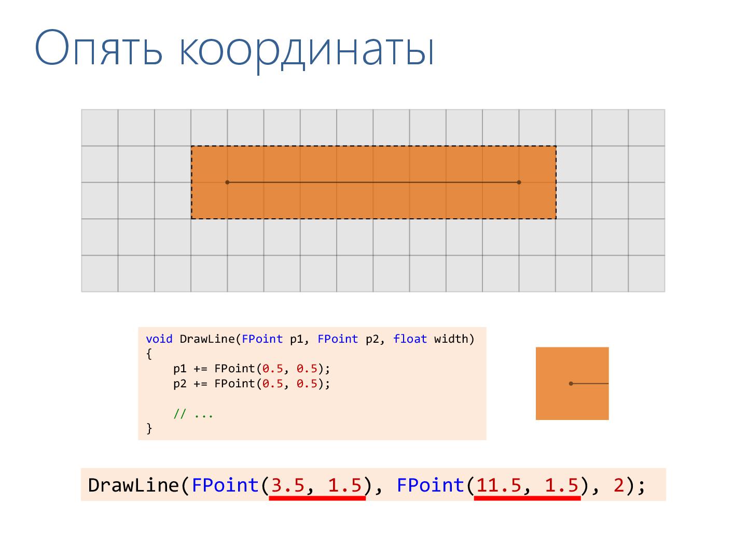Click the dot inside the small orange square
This screenshot has height=560, width=747.
[x=571, y=384]
